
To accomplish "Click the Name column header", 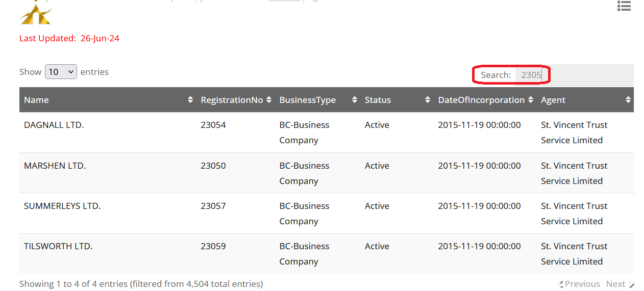I will (36, 100).
